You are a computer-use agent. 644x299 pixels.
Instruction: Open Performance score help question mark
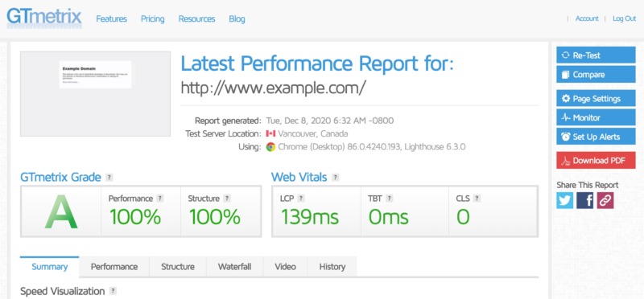[159, 199]
